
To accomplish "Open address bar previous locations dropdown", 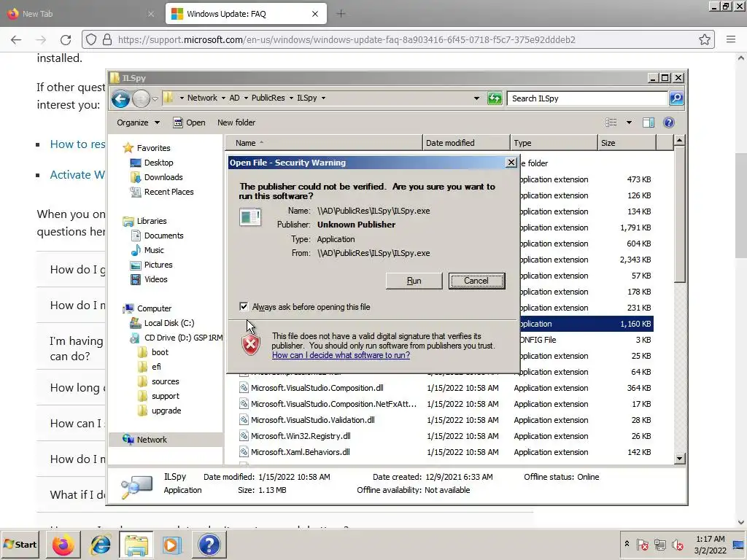I will (x=476, y=98).
